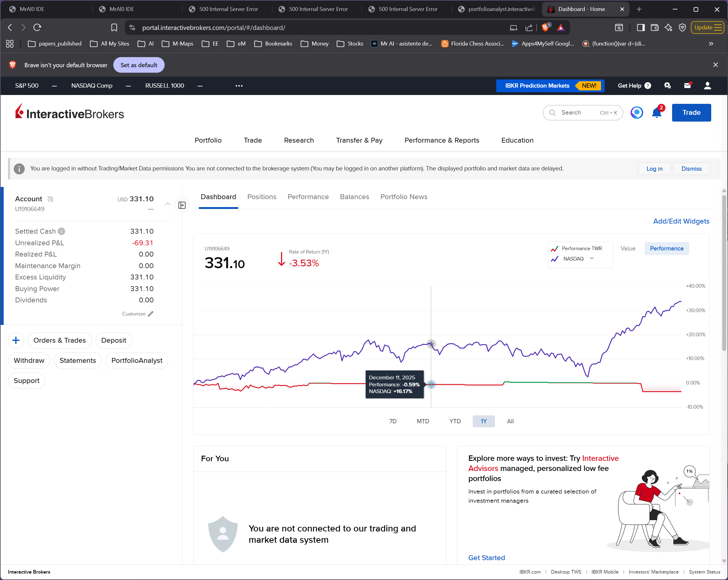
Task: Open the Brave wallet icon
Action: tap(655, 27)
